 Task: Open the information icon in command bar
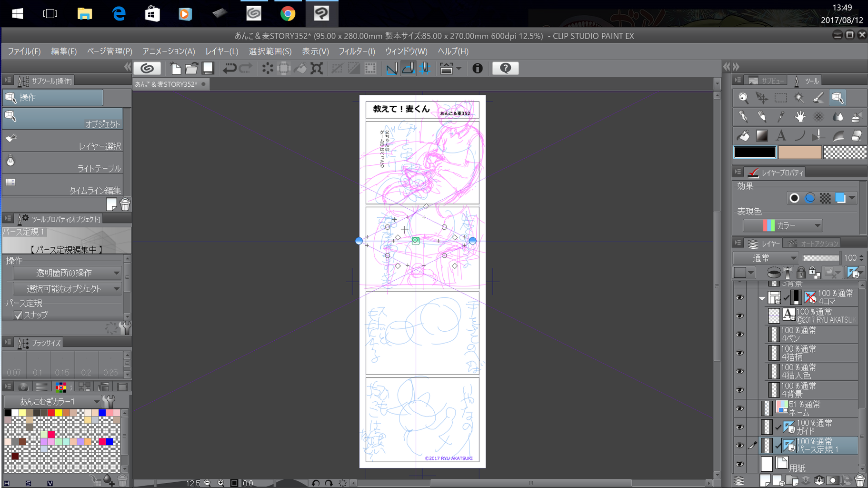click(477, 68)
